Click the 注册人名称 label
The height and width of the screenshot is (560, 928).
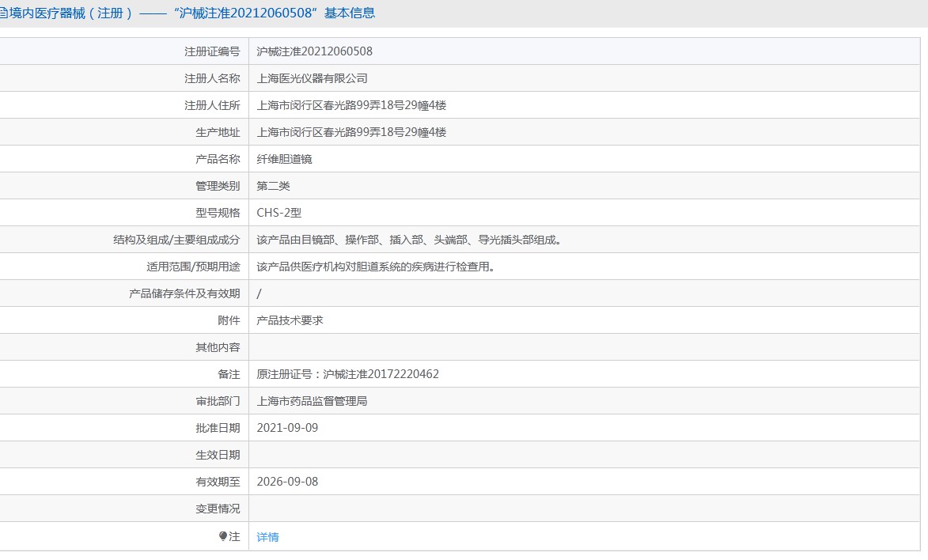point(212,78)
